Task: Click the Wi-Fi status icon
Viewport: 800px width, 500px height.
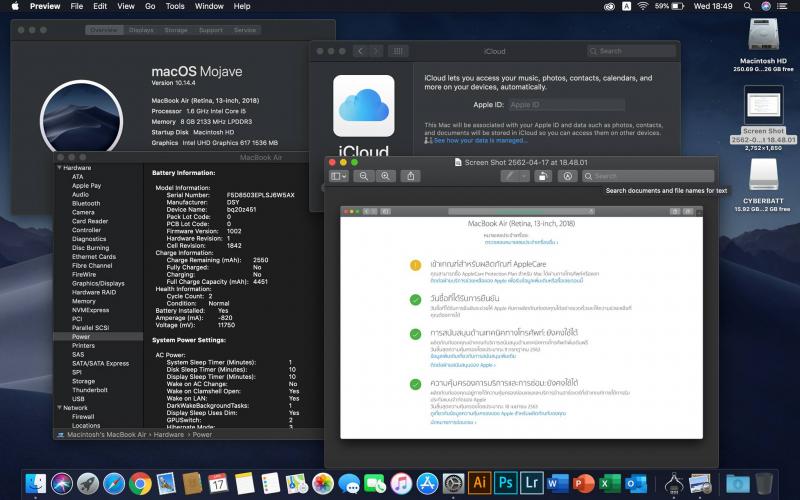Action: click(x=643, y=6)
